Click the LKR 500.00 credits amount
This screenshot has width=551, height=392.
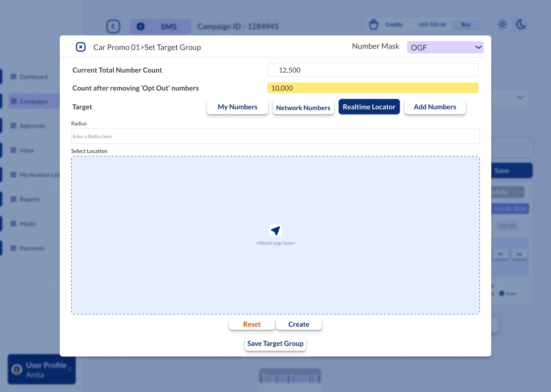pos(432,24)
